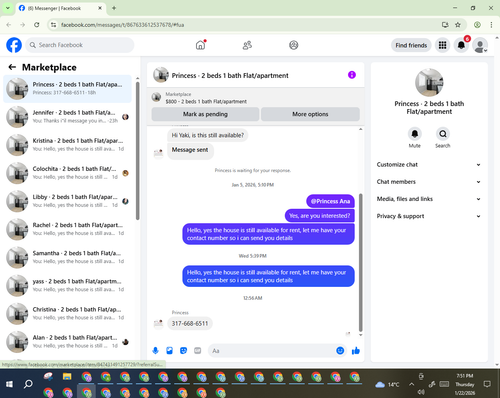
Task: Expand Media, files and links section
Action: click(429, 199)
